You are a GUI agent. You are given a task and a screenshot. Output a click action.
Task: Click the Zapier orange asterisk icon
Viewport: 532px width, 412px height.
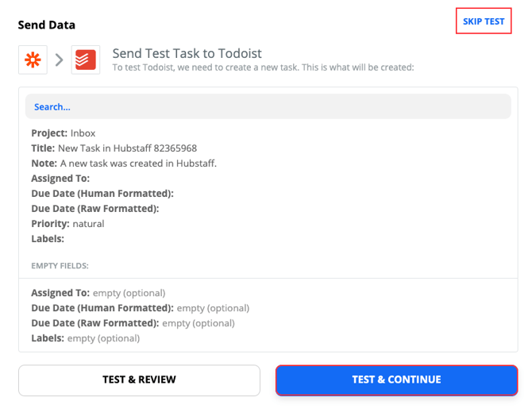(33, 60)
